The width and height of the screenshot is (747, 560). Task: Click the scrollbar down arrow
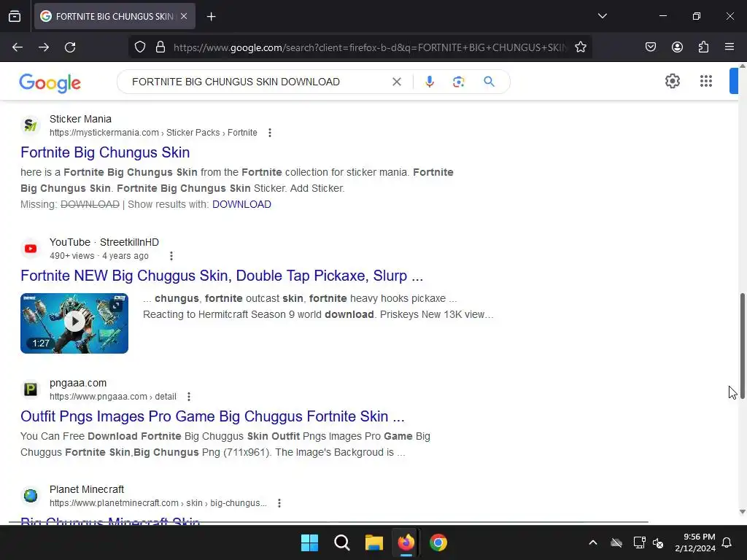(x=742, y=512)
